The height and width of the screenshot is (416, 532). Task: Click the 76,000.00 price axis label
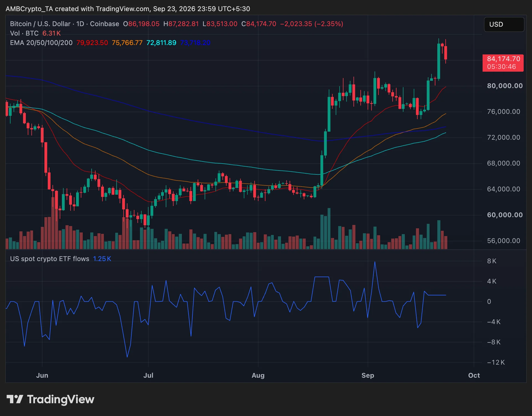pyautogui.click(x=503, y=112)
